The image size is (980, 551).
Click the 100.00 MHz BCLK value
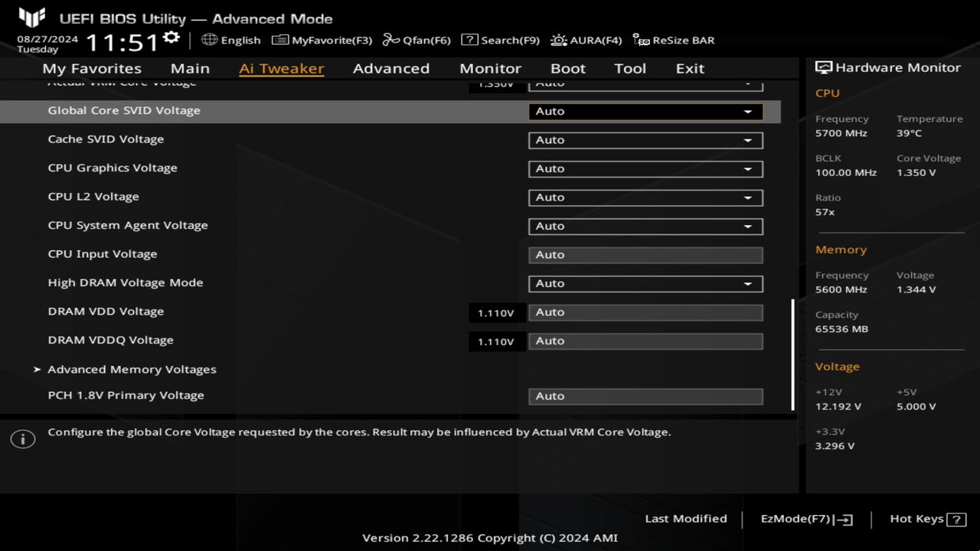846,173
